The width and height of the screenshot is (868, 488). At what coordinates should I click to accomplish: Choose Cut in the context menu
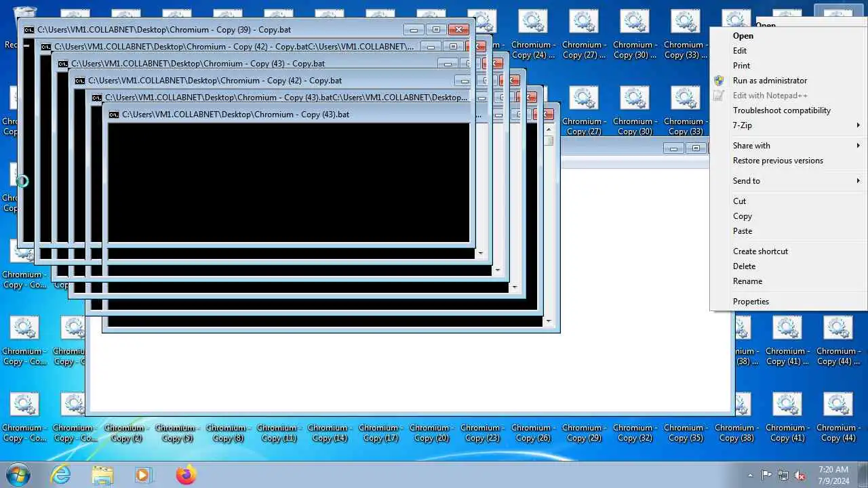click(x=739, y=201)
